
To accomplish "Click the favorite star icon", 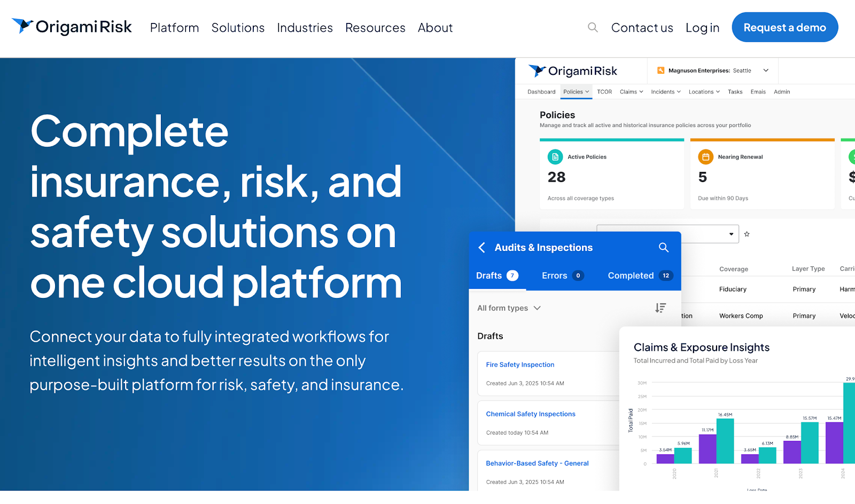I will (x=747, y=234).
